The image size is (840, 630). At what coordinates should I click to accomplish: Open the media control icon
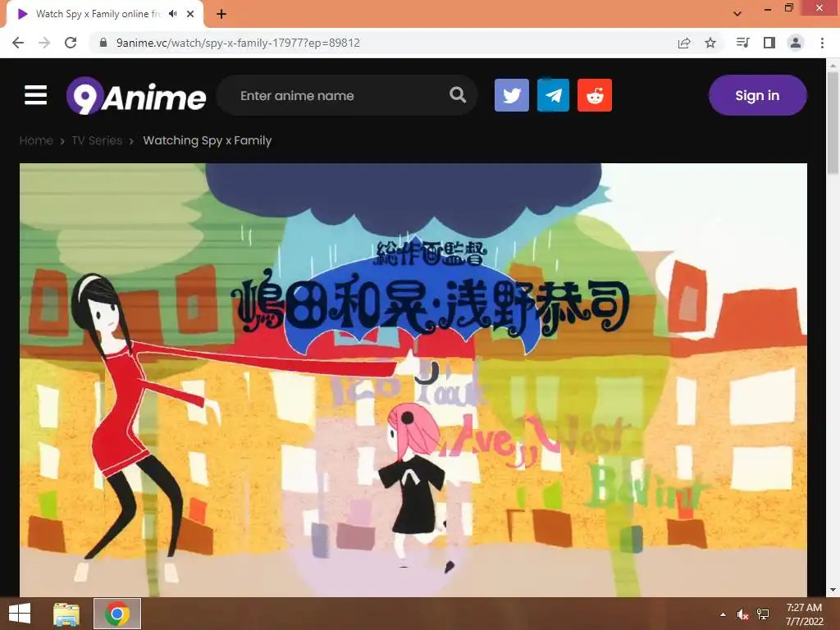point(742,43)
